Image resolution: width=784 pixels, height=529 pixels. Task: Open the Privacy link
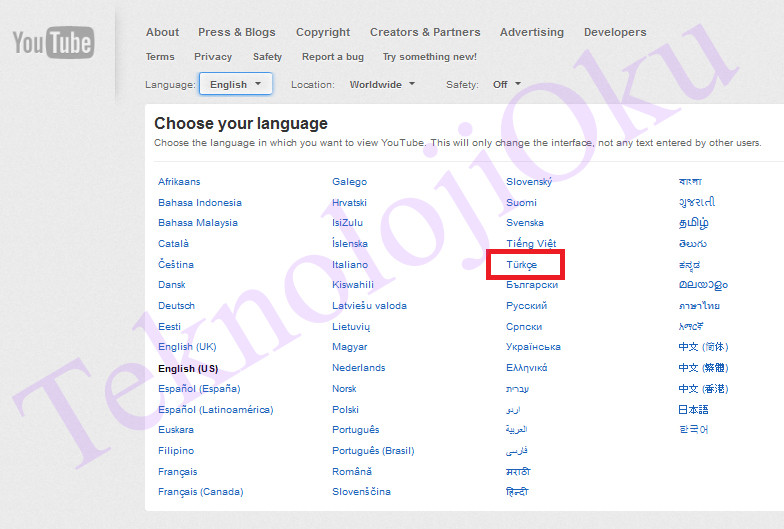tap(213, 56)
